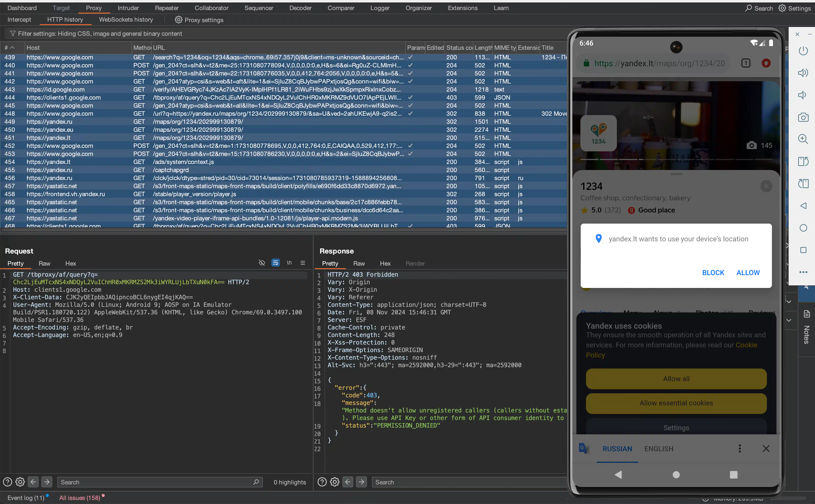
Task: Click the settings gear under Response panel
Action: coord(335,482)
